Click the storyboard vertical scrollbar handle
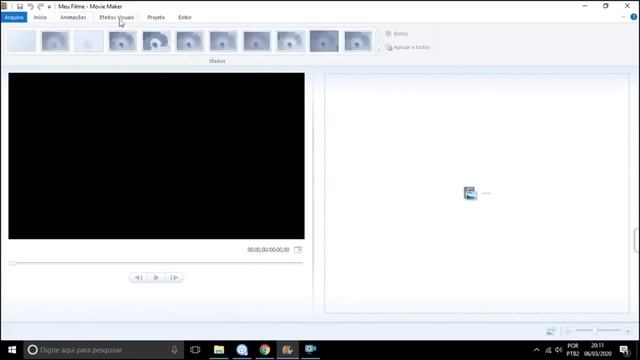 (636, 240)
